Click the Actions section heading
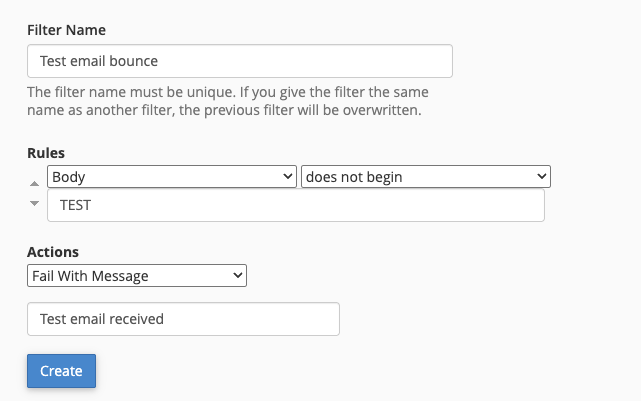 click(x=53, y=252)
